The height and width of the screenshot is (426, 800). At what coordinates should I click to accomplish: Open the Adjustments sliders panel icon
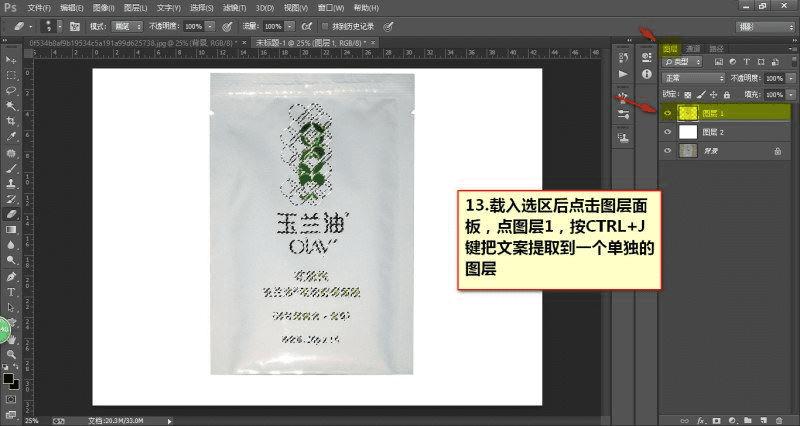coord(623,114)
